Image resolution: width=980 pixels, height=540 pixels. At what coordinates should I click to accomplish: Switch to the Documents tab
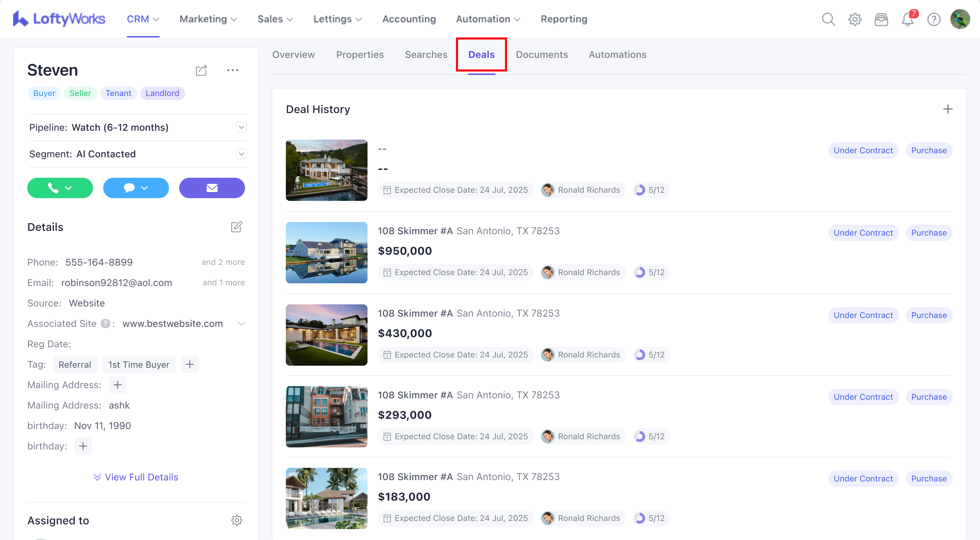point(541,55)
